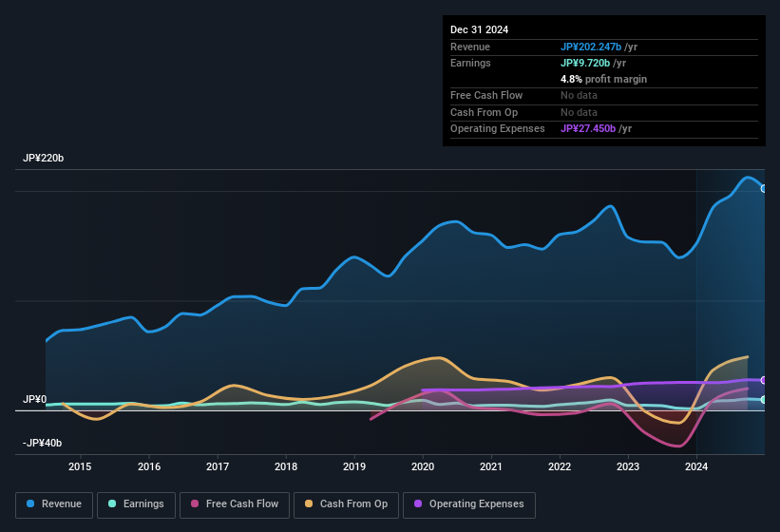Toggle the Revenue legend button
Image resolution: width=780 pixels, height=532 pixels.
click(54, 504)
